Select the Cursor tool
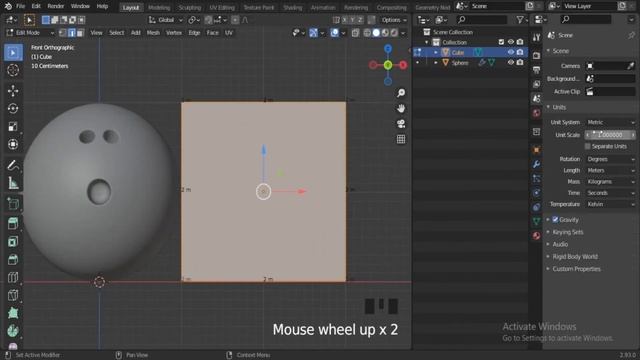 click(13, 70)
